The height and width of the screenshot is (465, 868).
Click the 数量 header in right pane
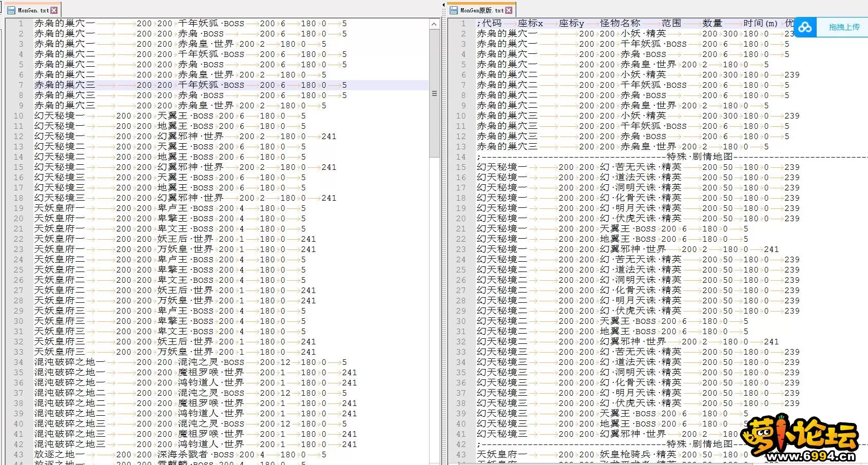coord(712,24)
